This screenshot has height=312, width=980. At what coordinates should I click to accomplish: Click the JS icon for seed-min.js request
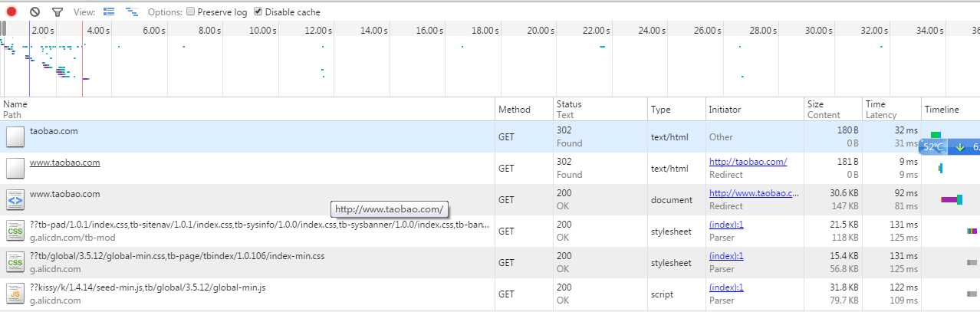15,294
